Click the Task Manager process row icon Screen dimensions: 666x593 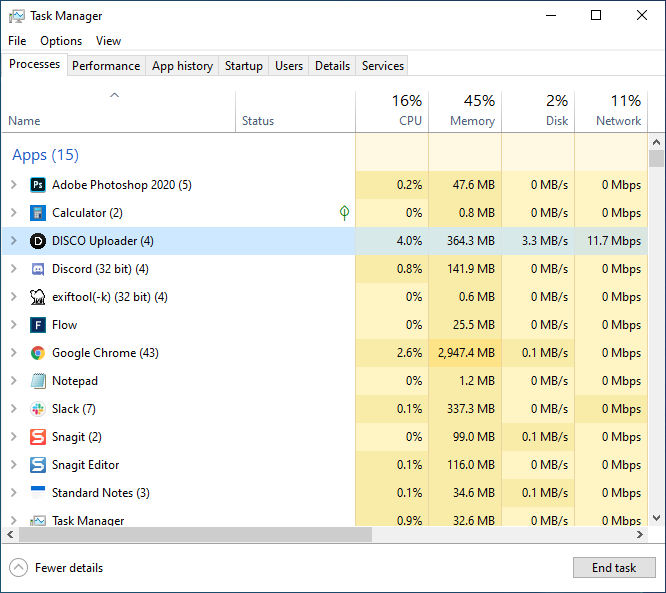tap(38, 520)
